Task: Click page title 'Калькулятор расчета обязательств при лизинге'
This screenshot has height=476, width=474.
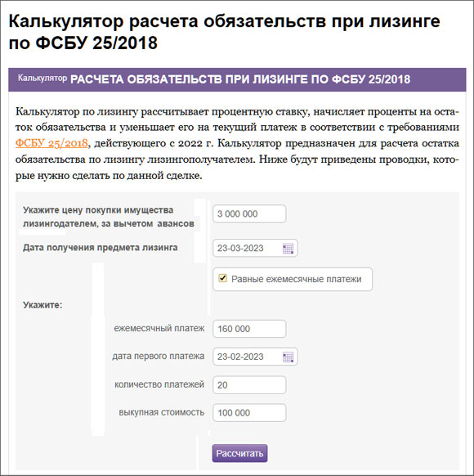Action: point(225,21)
